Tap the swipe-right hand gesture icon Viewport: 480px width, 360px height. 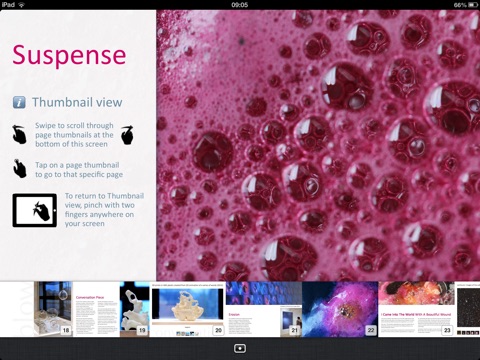pyautogui.click(x=127, y=135)
